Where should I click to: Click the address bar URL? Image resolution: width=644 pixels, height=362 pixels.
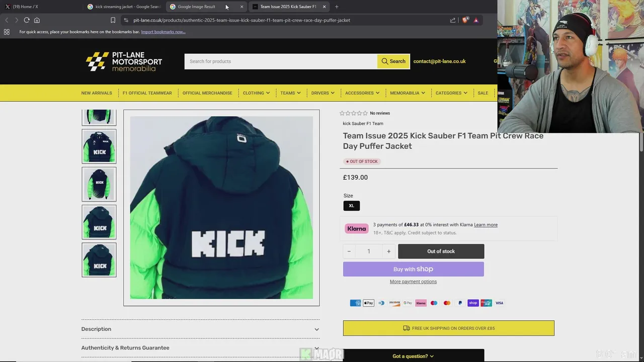(x=242, y=20)
